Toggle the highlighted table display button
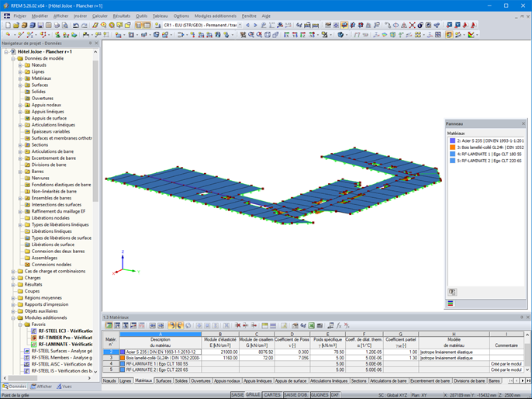Image resolution: width=532 pixels, height=399 pixels. click(x=139, y=25)
